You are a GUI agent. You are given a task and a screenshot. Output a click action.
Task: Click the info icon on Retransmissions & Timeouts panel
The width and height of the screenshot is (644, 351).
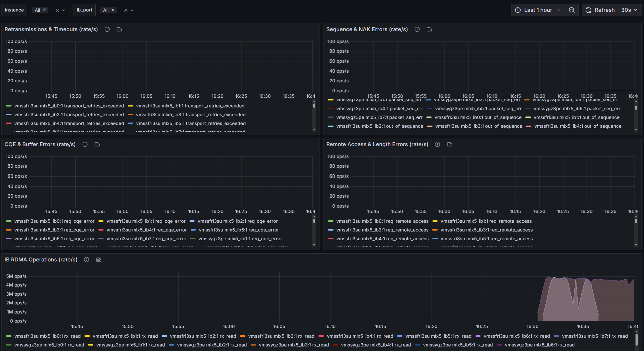(x=107, y=29)
